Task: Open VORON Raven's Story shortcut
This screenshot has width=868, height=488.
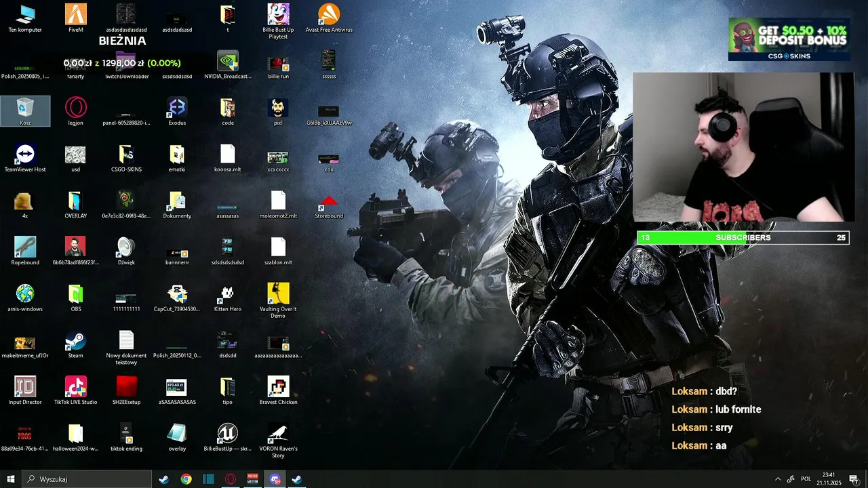Action: [278, 440]
